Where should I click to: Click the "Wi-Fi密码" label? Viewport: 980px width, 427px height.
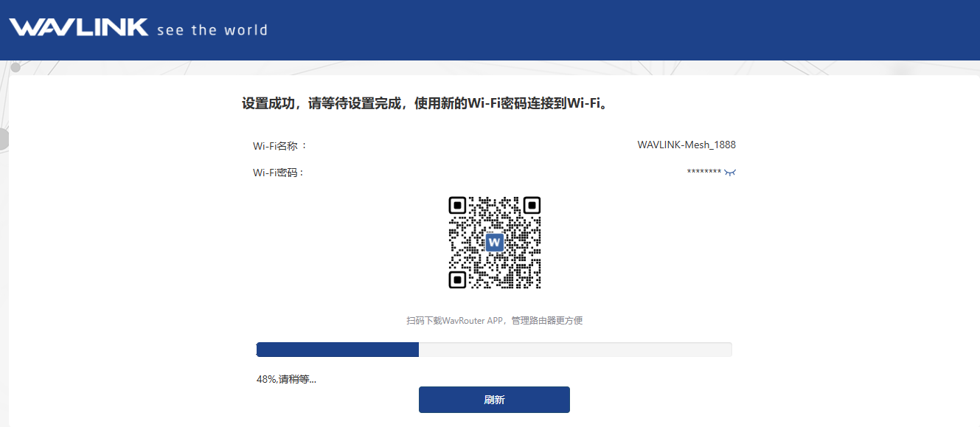(278, 173)
